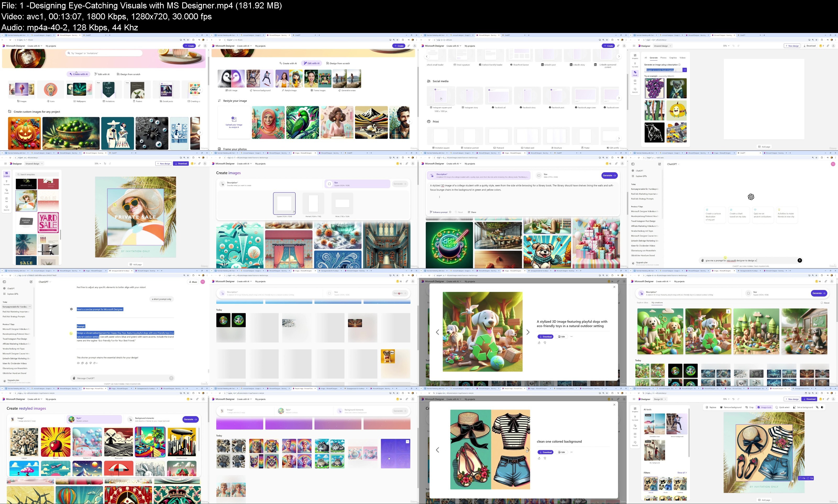Like the dog image with thumbs up
This screenshot has width=838, height=504.
pos(539,343)
